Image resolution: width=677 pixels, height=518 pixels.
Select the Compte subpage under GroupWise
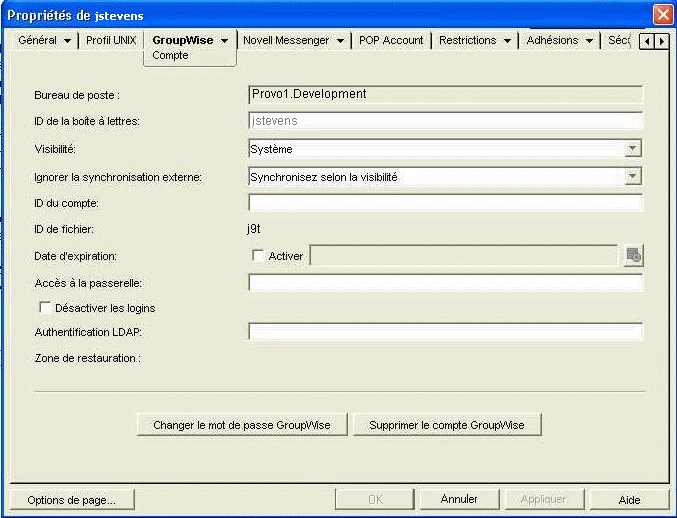point(170,55)
